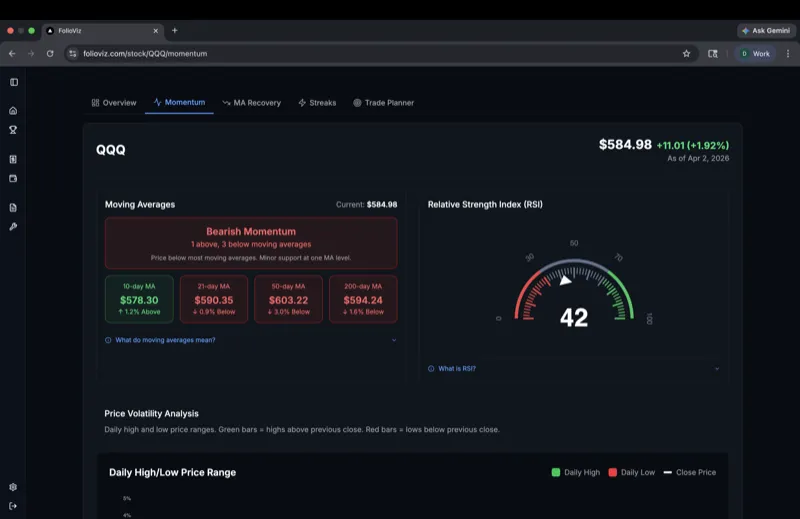Open the side panel browser icon
This screenshot has height=519, width=800.
click(713, 54)
